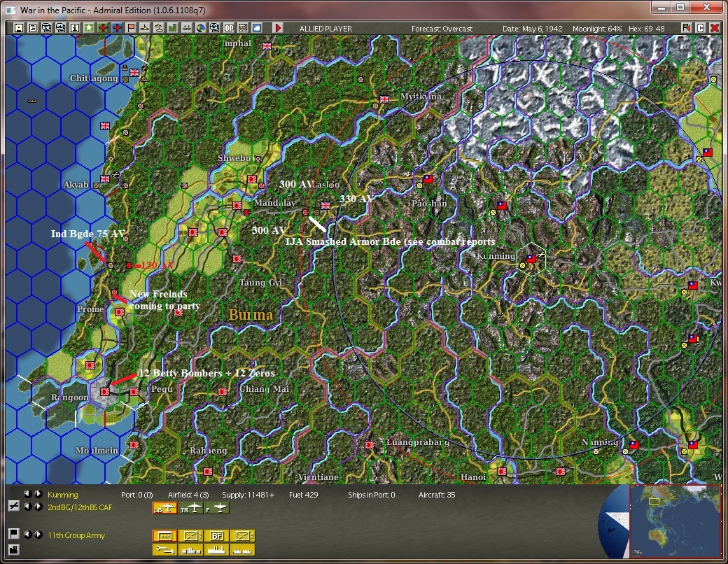Select the selected Kunming hex on map
The height and width of the screenshot is (564, 728).
531,259
